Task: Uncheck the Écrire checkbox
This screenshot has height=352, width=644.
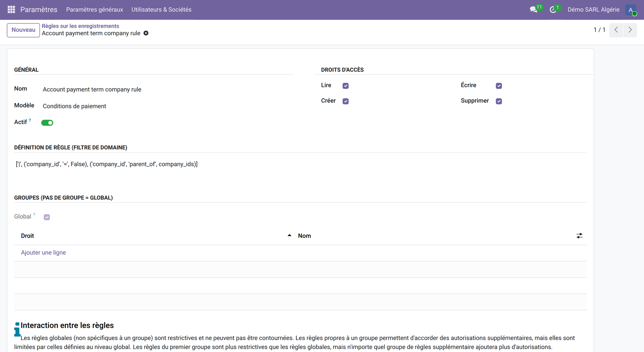Action: click(499, 86)
